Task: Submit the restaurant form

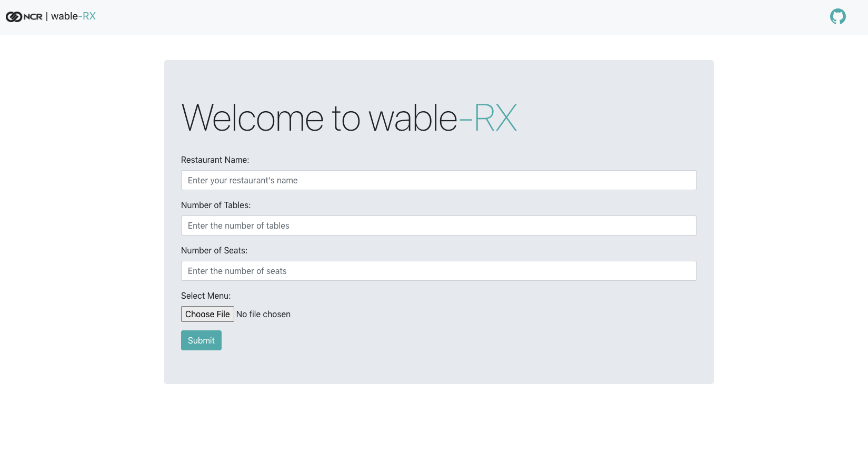Action: [201, 340]
